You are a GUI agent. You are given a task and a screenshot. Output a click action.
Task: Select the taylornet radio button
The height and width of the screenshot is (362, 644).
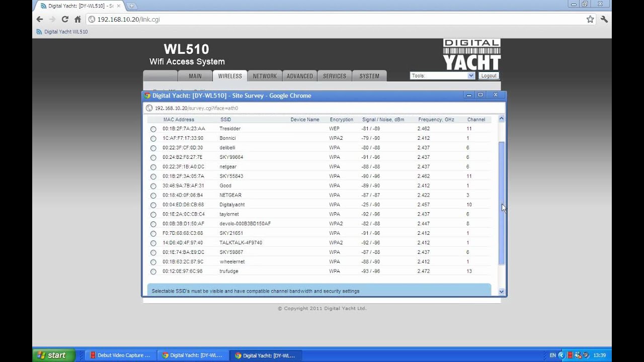pos(153,215)
